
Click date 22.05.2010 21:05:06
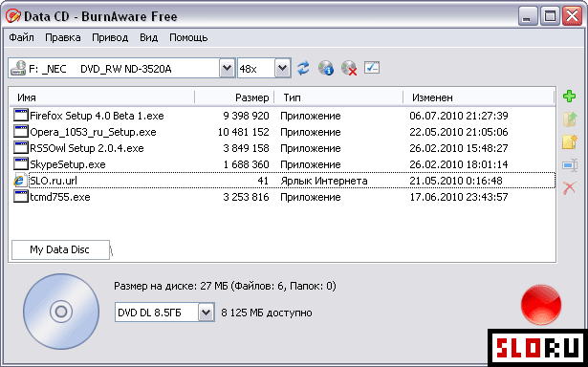point(459,132)
